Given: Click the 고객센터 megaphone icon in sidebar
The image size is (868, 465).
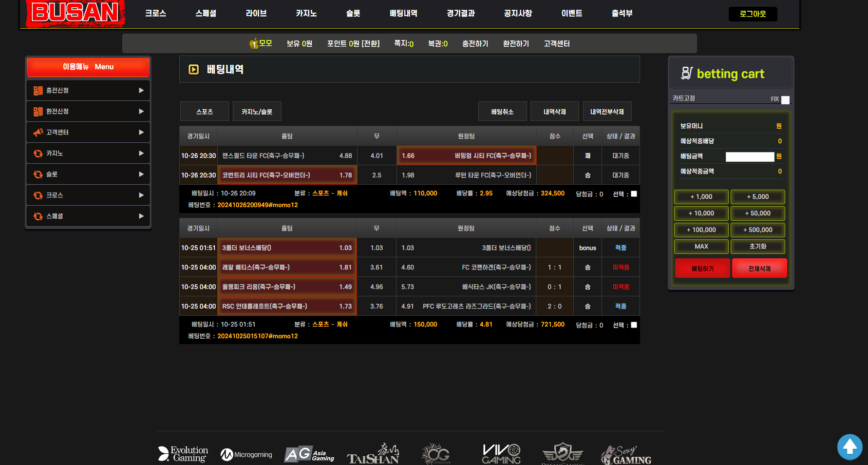Looking at the screenshot, I should 38,133.
